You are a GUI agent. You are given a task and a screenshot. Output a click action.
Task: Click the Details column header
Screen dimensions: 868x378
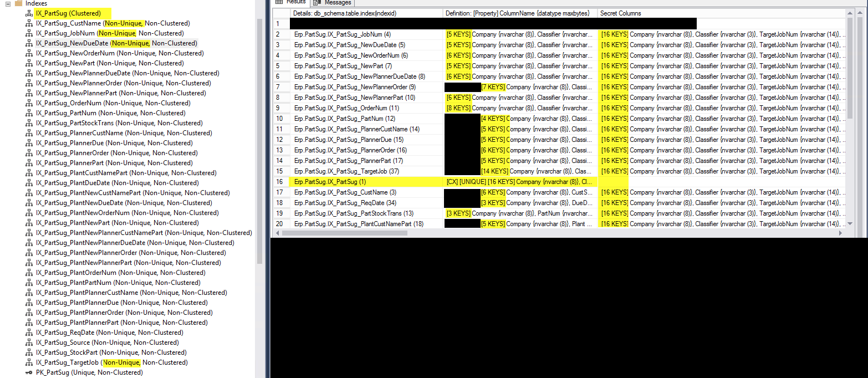click(366, 13)
